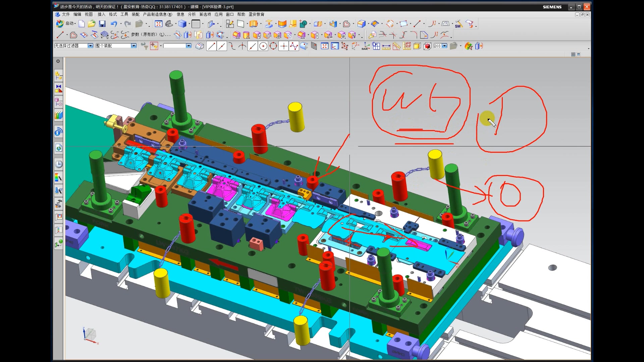Open the Reuse Library books icon
This screenshot has width=644, height=362.
(59, 115)
